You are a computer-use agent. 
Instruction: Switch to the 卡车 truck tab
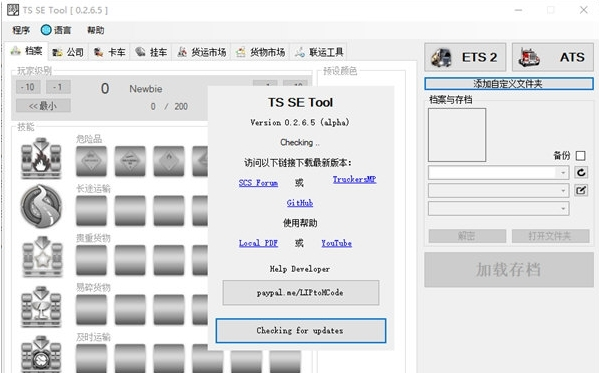coord(109,52)
